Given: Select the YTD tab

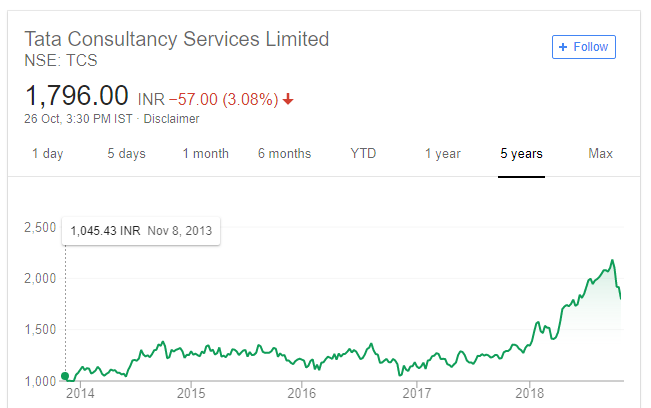Looking at the screenshot, I should tap(364, 154).
